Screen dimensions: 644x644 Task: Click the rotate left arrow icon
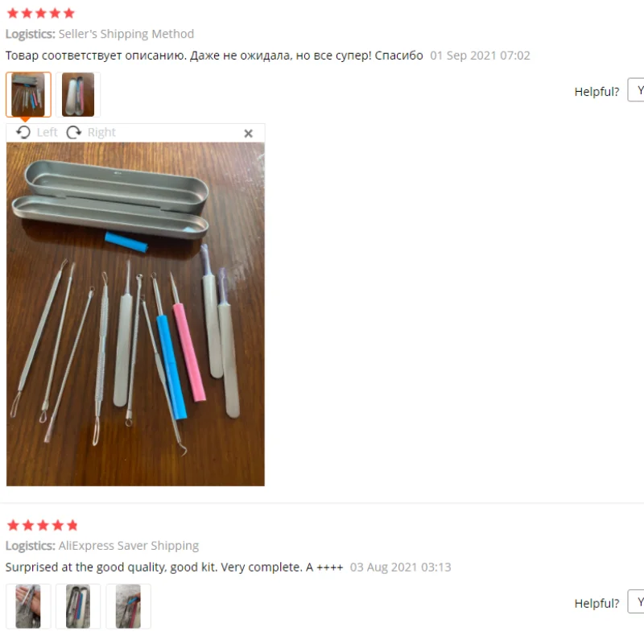pyautogui.click(x=23, y=132)
